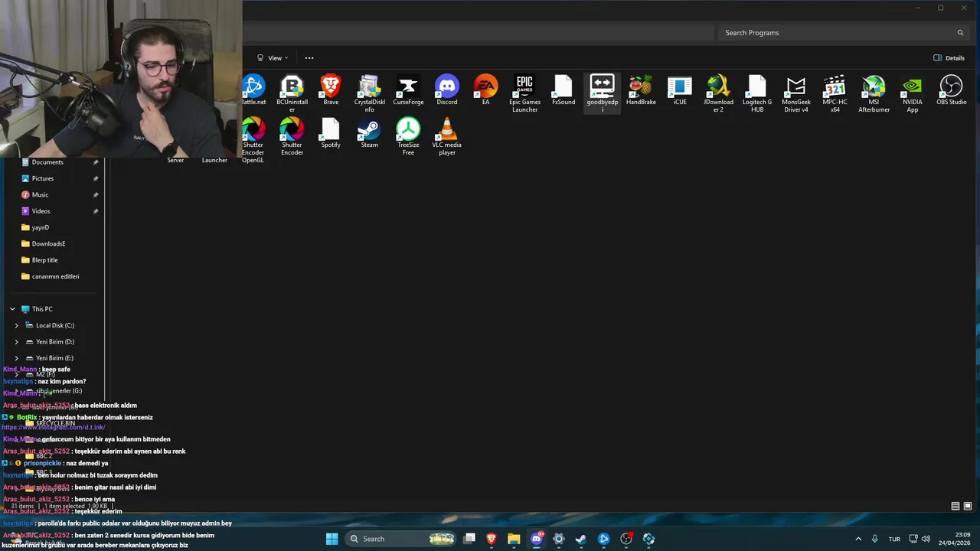
Task: Open Documents in the sidebar
Action: tap(47, 162)
